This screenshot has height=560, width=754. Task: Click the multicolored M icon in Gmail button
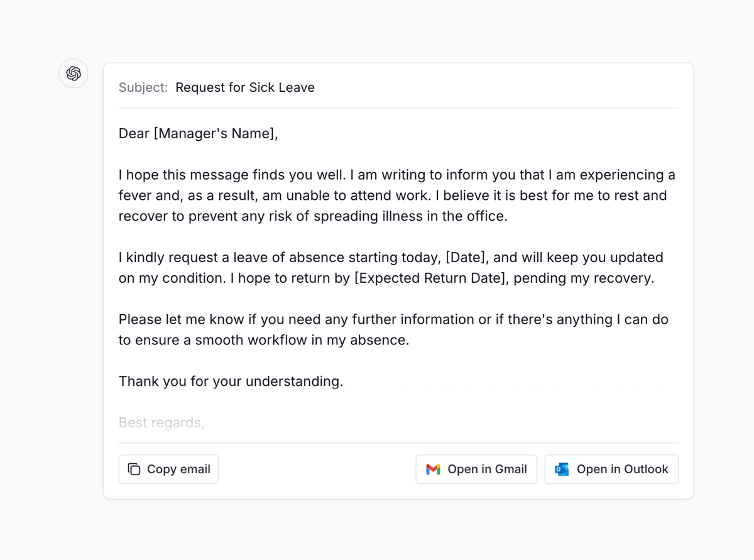tap(434, 469)
